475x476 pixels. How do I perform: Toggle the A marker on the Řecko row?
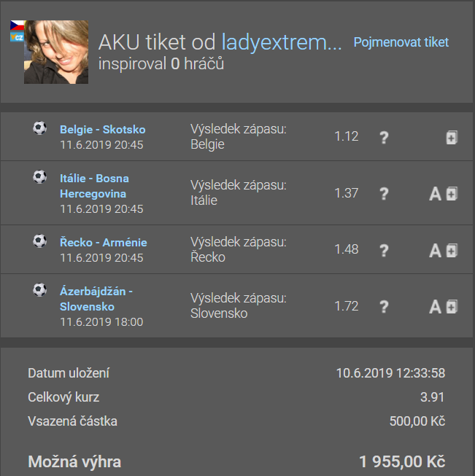pyautogui.click(x=435, y=251)
